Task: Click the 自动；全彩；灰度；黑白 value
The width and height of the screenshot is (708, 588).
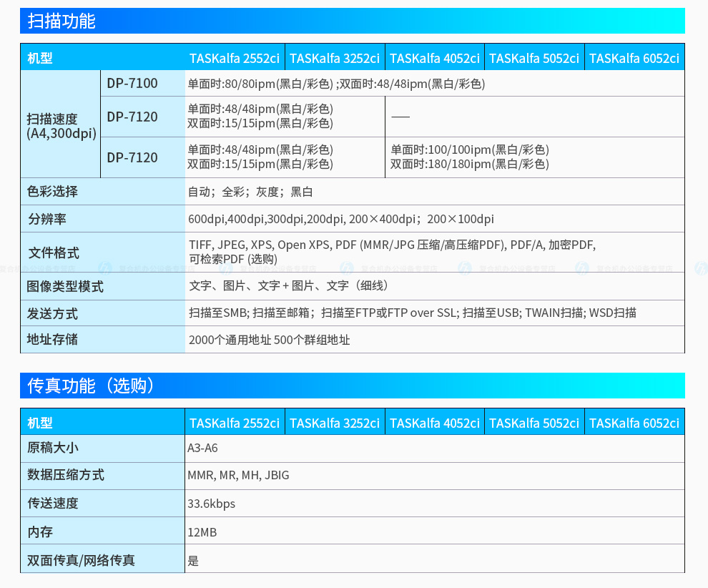Action: point(250,192)
